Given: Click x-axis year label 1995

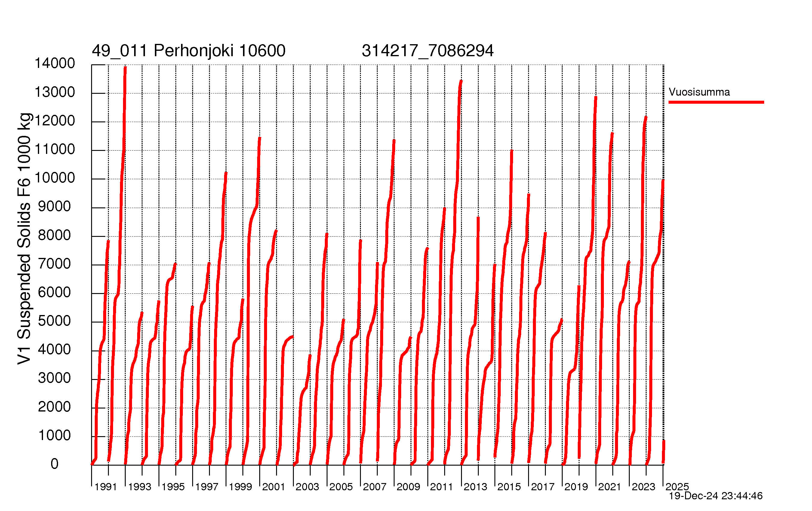Looking at the screenshot, I should tap(173, 487).
